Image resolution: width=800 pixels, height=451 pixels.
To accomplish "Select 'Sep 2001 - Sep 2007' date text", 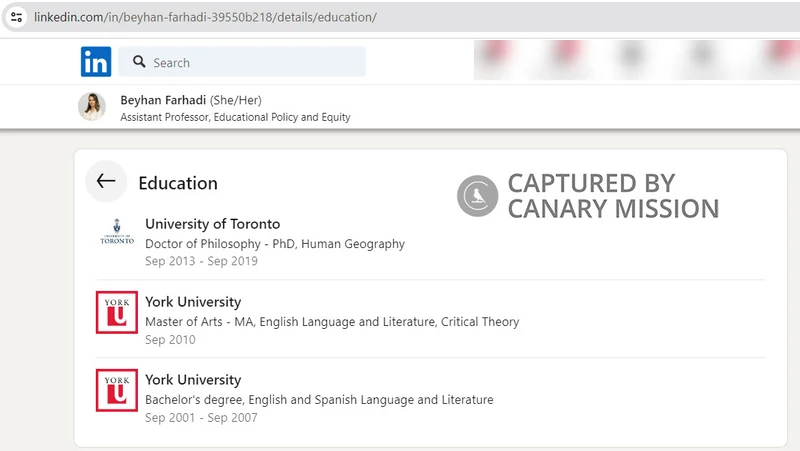I will click(202, 418).
